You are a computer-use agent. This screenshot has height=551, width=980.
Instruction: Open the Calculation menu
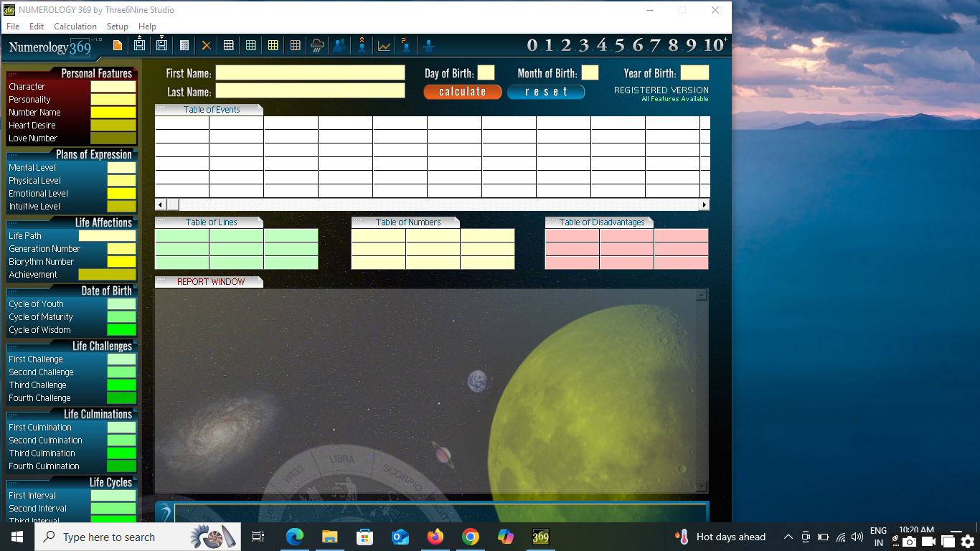coord(75,26)
